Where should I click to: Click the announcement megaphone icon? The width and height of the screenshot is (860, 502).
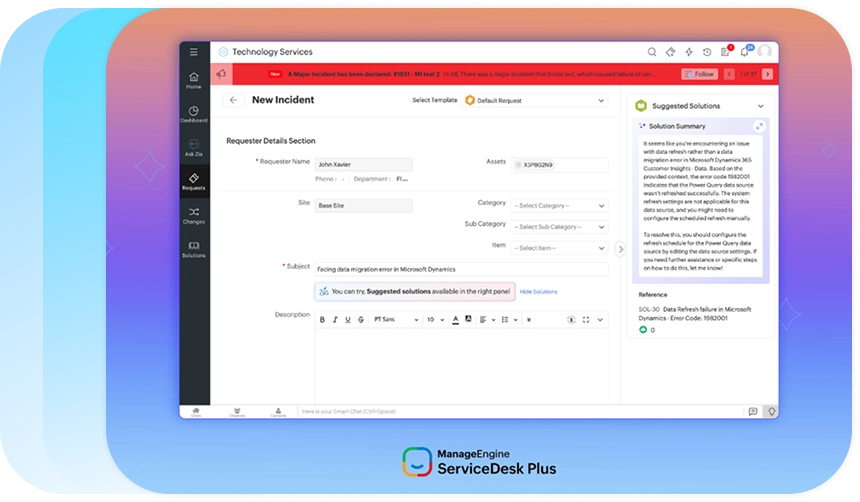pos(221,74)
